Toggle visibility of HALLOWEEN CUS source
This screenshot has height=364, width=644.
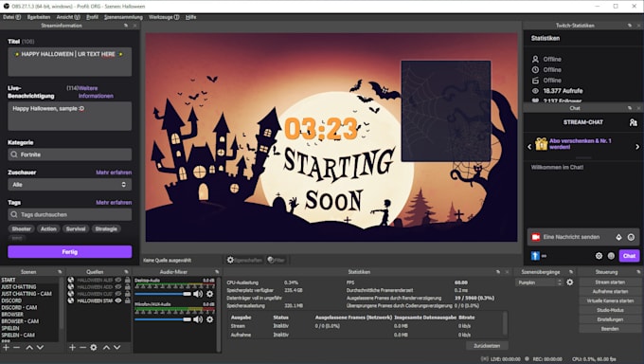tap(118, 294)
